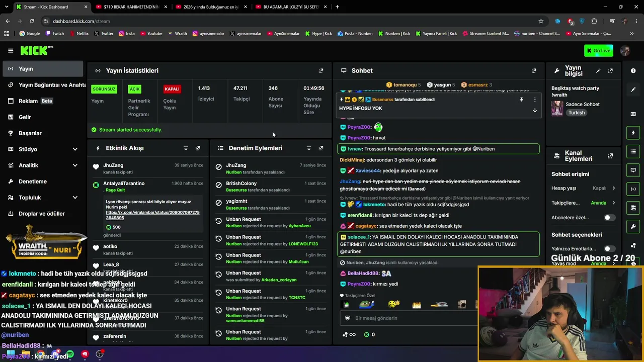Click LONEWOLF123 in the unban request
Image resolution: width=644 pixels, height=362 pixels.
pyautogui.click(x=303, y=244)
